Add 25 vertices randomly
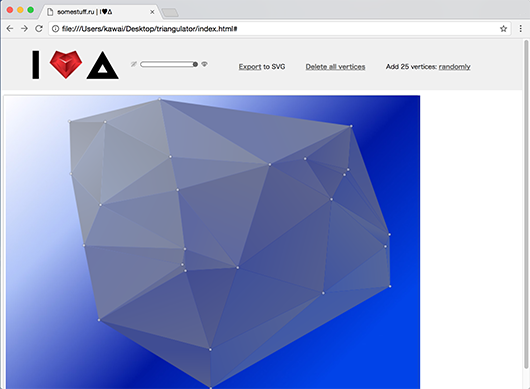Image resolution: width=530 pixels, height=389 pixels. tap(454, 67)
